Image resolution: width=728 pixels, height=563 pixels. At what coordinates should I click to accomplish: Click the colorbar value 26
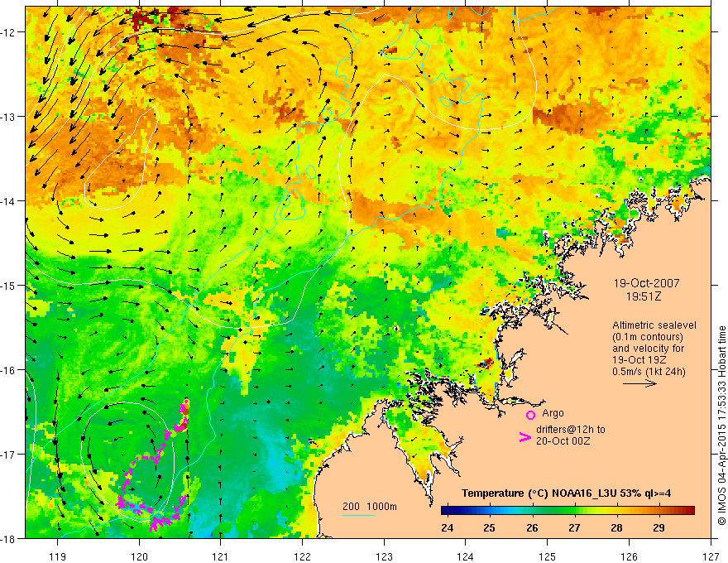(x=532, y=527)
